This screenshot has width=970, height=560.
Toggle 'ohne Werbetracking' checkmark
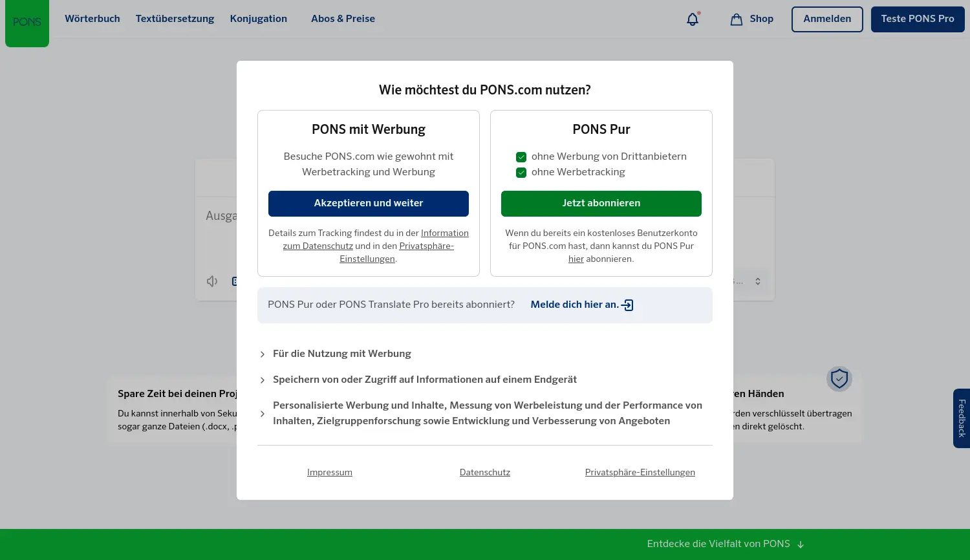coord(521,173)
